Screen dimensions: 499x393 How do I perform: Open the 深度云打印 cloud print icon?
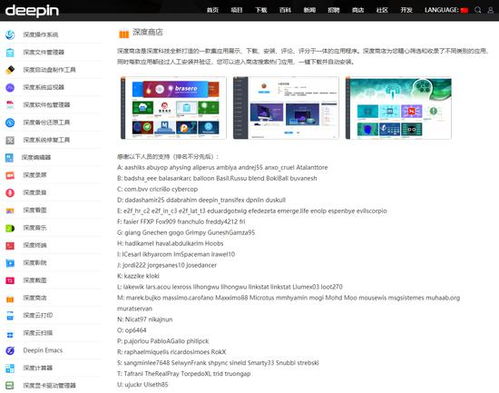10,316
